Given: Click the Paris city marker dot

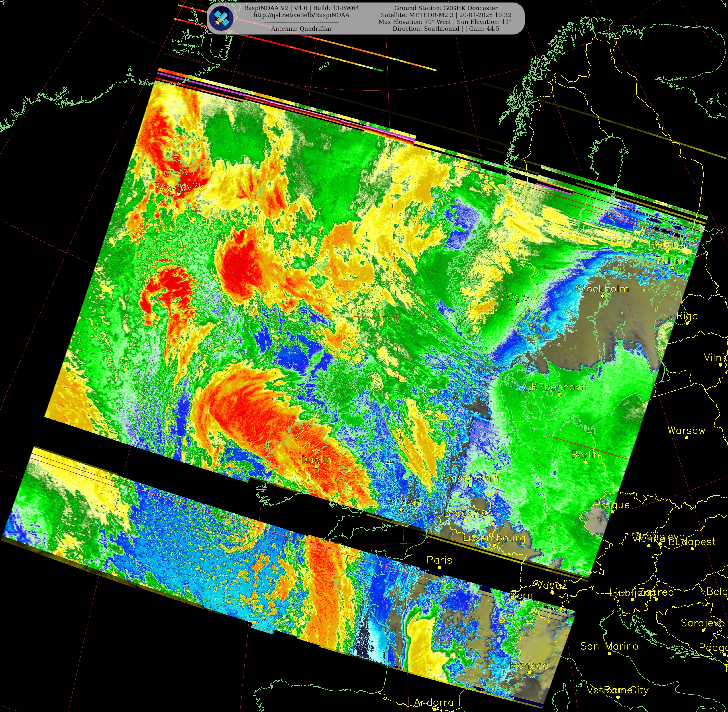Looking at the screenshot, I should point(440,567).
